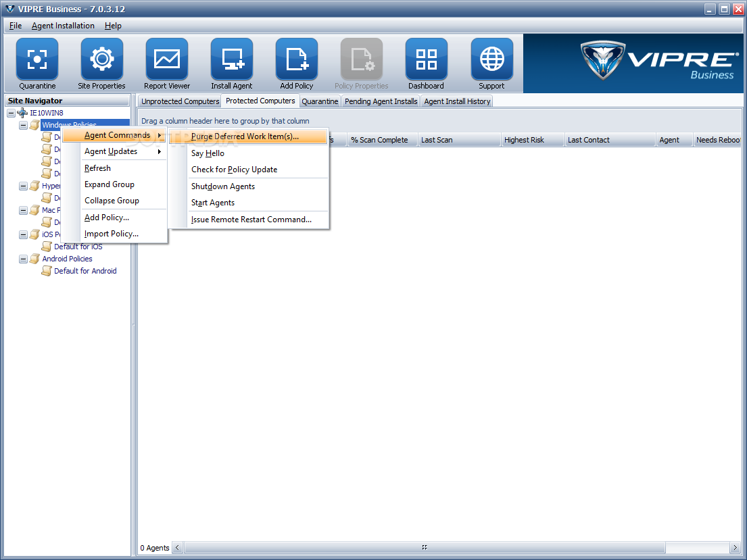Screen dimensions: 747x560
Task: Sort by Last Scan column header
Action: point(459,140)
